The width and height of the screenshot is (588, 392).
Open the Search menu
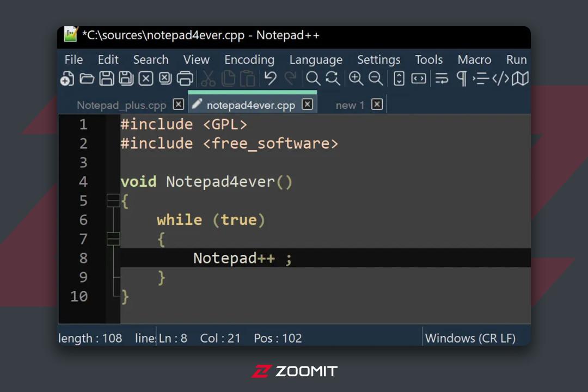pos(151,60)
